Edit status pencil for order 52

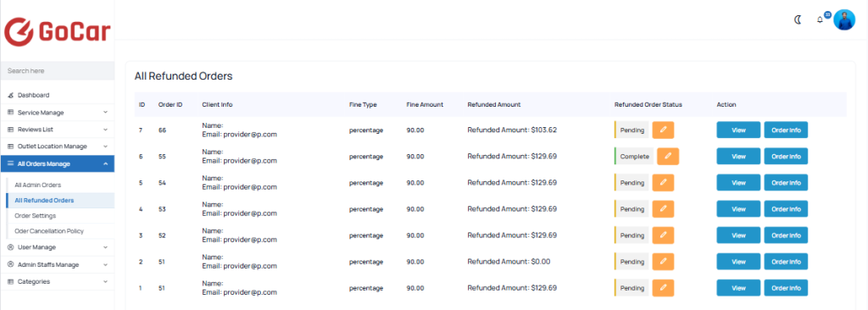(663, 235)
